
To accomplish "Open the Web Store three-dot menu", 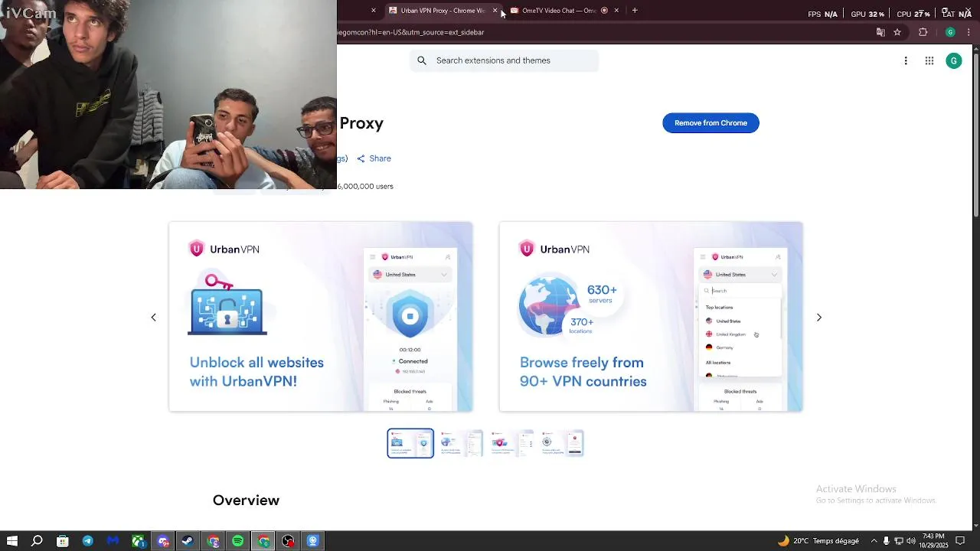I will click(906, 61).
